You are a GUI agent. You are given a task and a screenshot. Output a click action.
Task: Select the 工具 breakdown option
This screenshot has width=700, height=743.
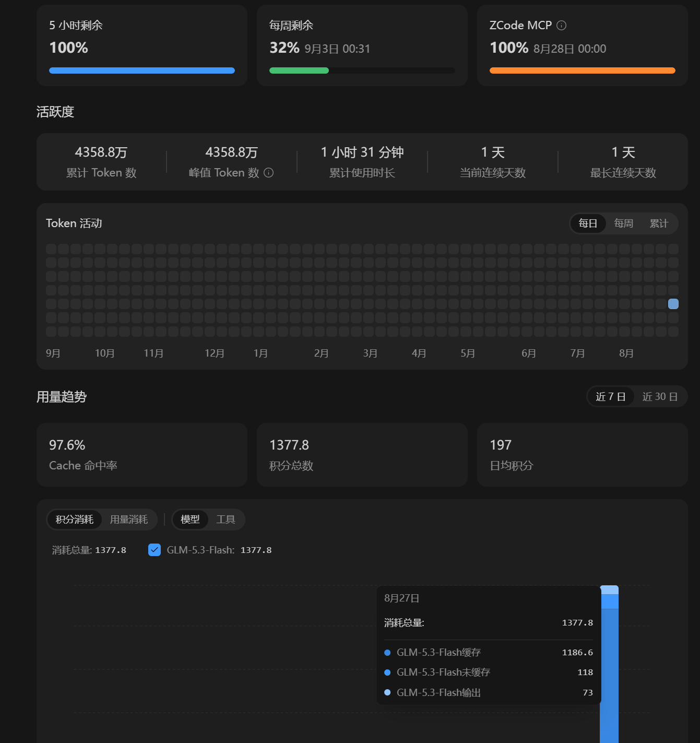[226, 520]
